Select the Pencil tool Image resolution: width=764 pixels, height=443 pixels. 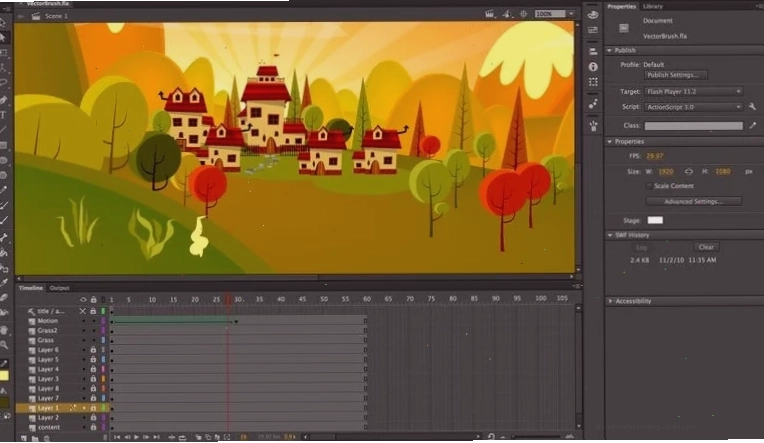click(3, 190)
